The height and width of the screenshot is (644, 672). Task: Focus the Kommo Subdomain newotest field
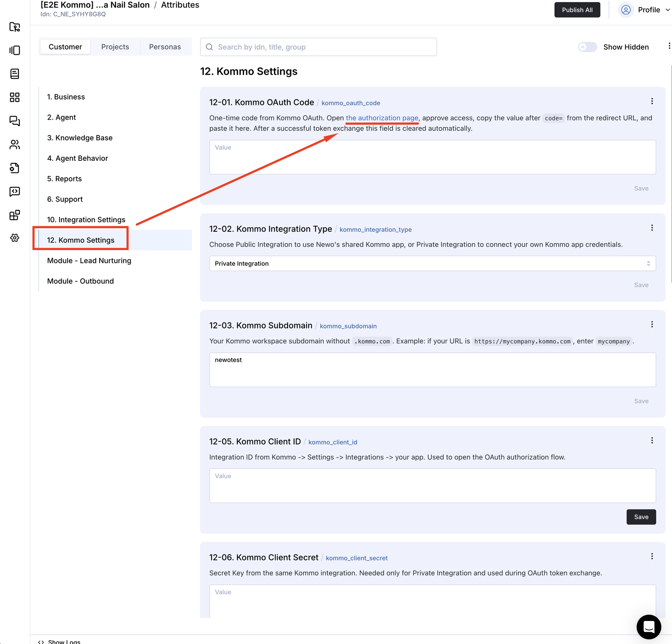coord(433,370)
